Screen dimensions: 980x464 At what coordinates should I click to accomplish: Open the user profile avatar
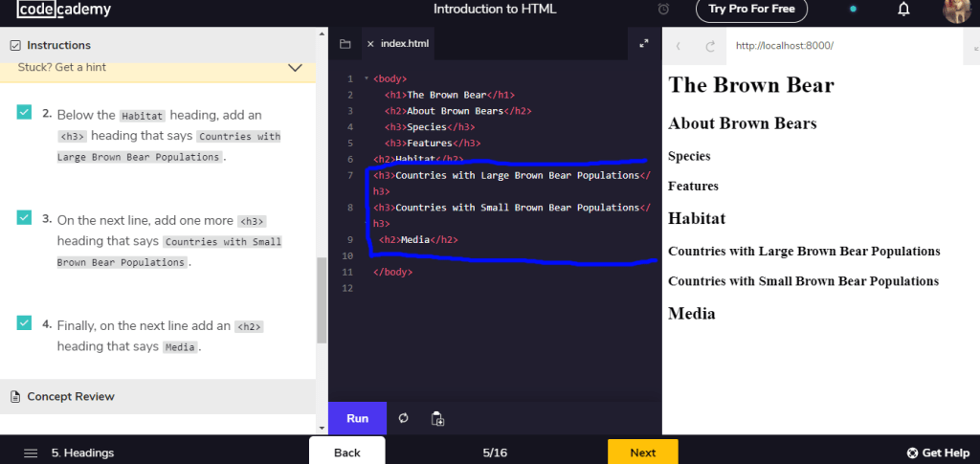(956, 11)
